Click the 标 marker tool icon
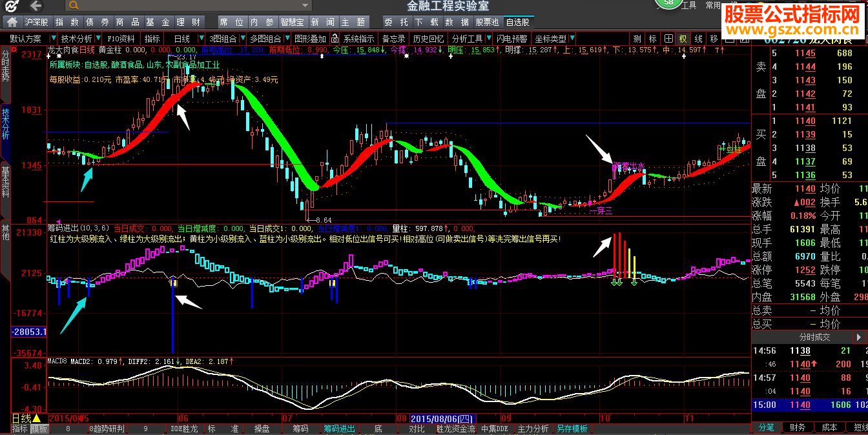This screenshot has width=868, height=435. coord(653,39)
